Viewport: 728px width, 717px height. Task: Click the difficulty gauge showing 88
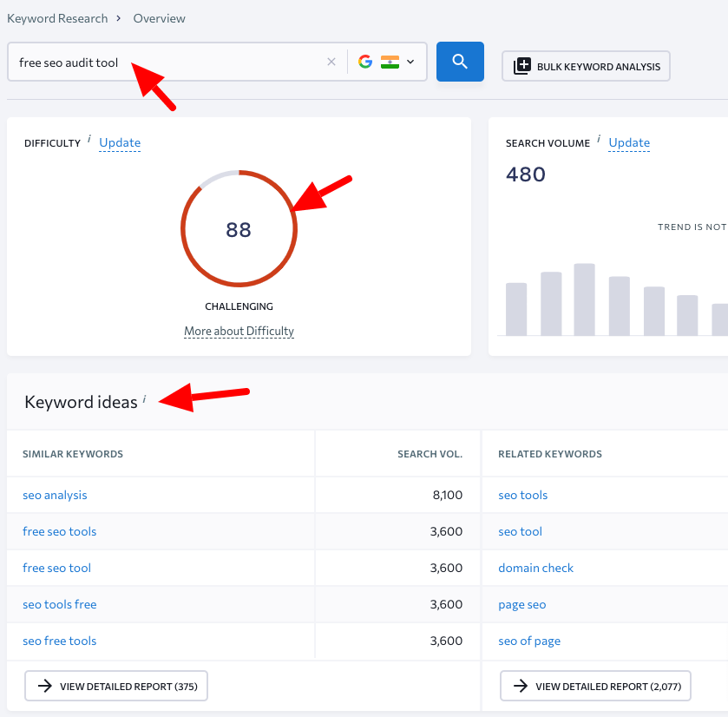tap(239, 228)
